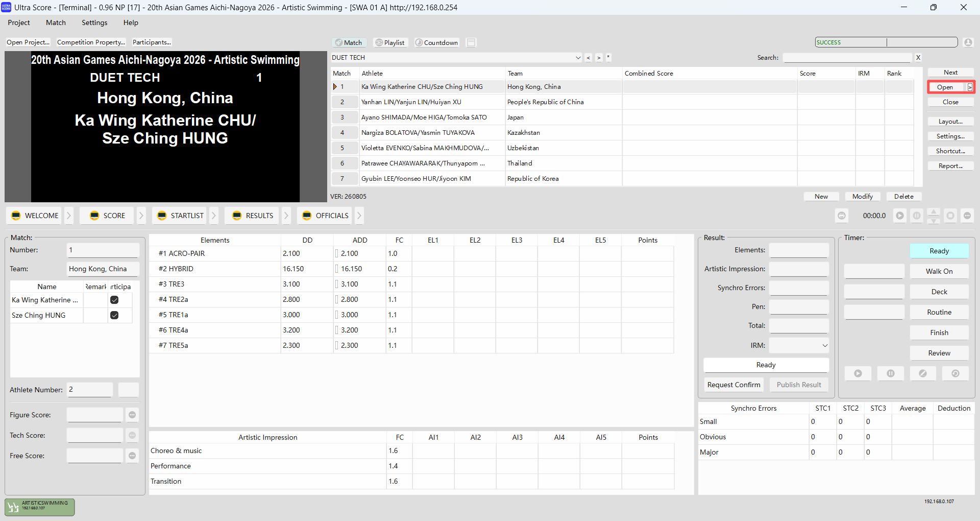Click the Search input field

pyautogui.click(x=847, y=58)
